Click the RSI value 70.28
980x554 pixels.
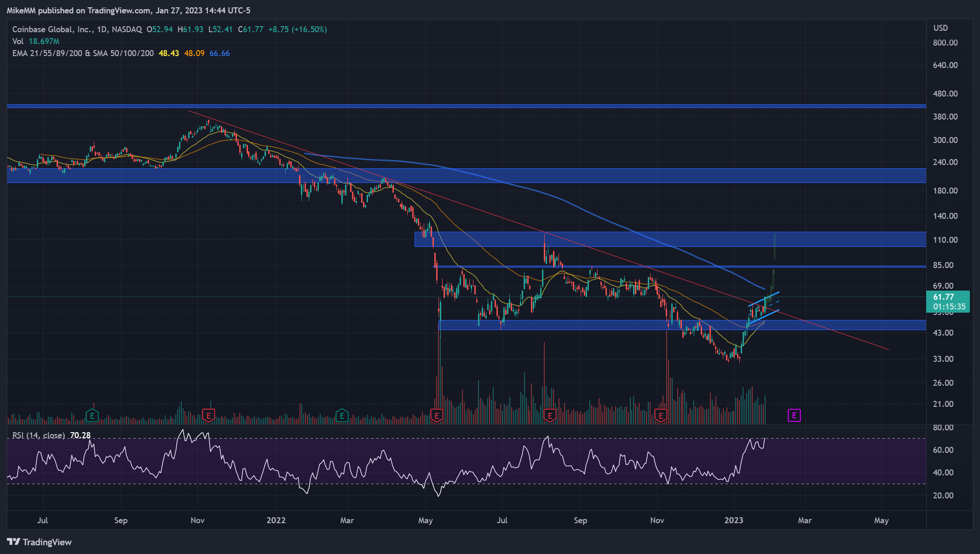coord(81,435)
